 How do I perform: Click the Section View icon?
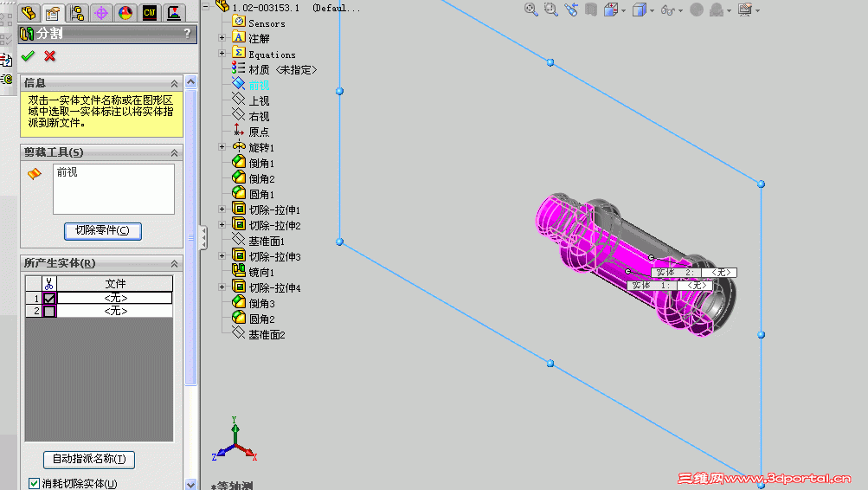[x=591, y=10]
